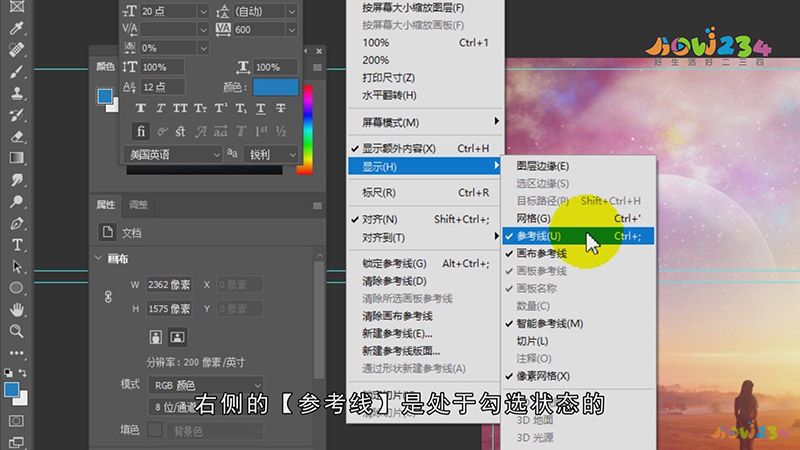Select the Path Selection arrow tool
The width and height of the screenshot is (800, 450).
point(16,266)
